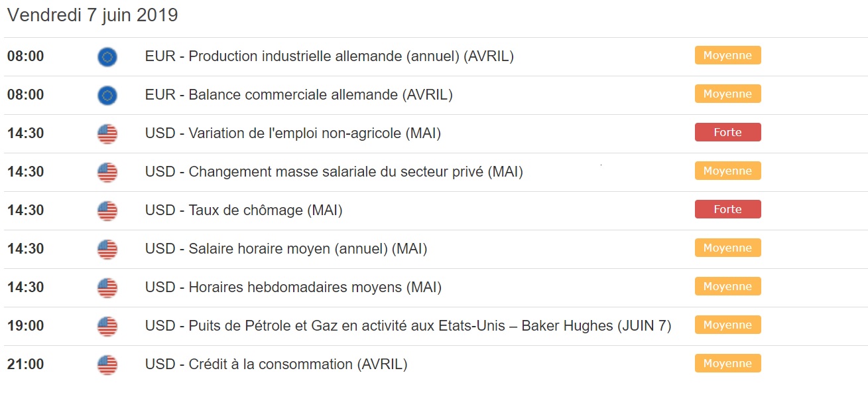Click the 19:00 time on Baker Hughes row
Viewport: 868px width, 401px height.
[26, 326]
